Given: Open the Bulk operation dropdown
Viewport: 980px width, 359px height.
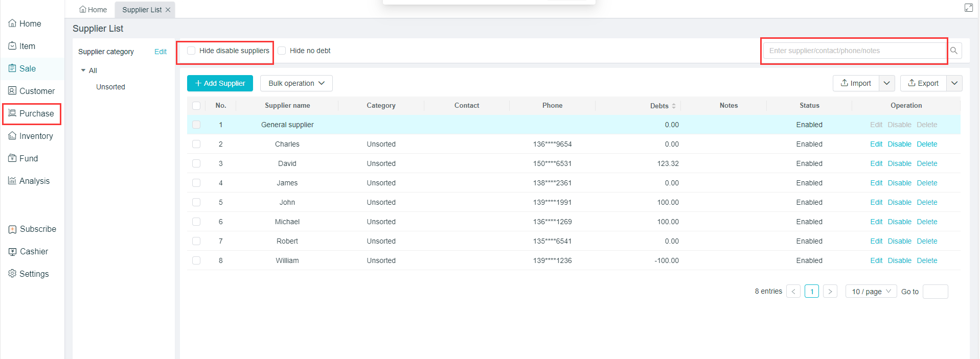Looking at the screenshot, I should 296,83.
